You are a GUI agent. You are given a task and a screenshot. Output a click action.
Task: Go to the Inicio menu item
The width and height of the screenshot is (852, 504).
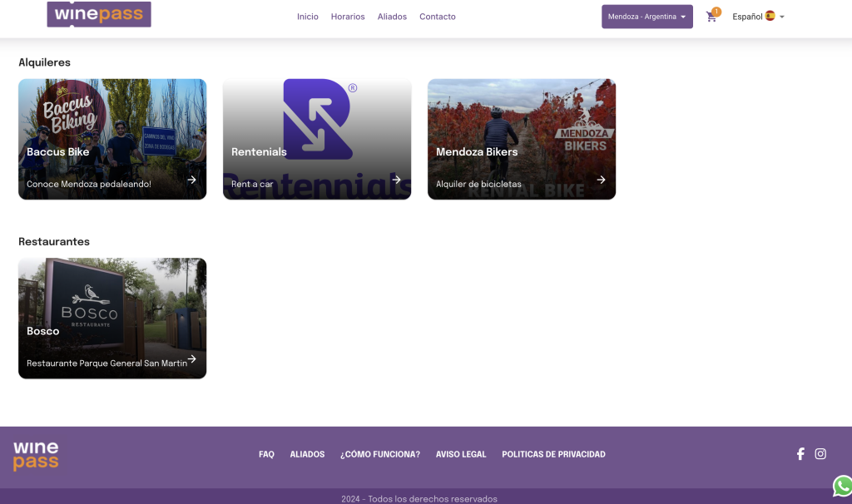(x=308, y=17)
